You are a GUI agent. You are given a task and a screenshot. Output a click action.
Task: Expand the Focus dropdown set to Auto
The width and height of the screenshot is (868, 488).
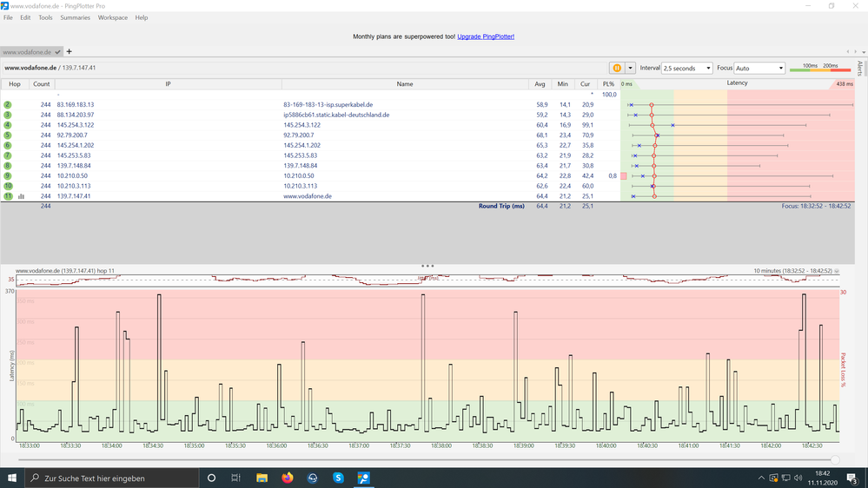coord(759,68)
